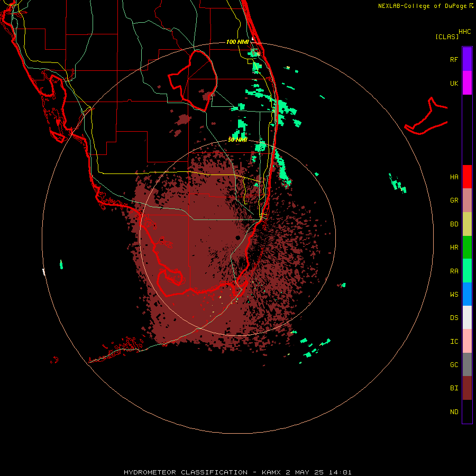Click the BI legend label
The height and width of the screenshot is (476, 476).
tap(454, 388)
